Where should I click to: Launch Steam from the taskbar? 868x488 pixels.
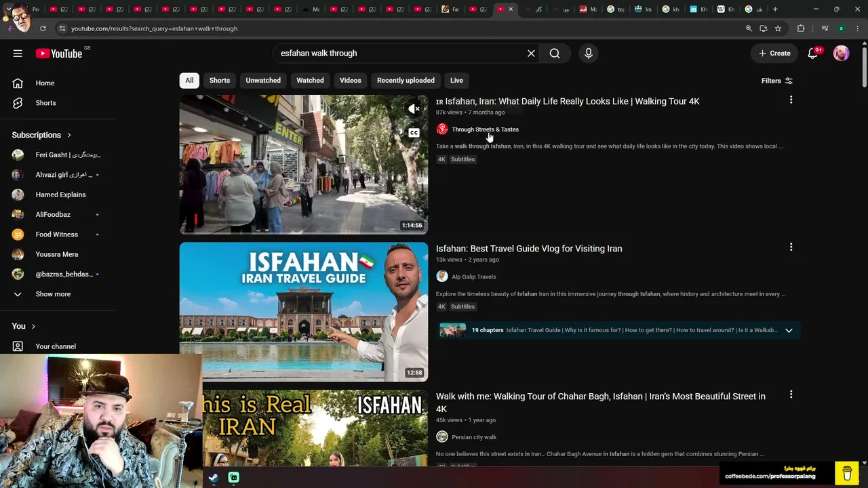tap(213, 478)
